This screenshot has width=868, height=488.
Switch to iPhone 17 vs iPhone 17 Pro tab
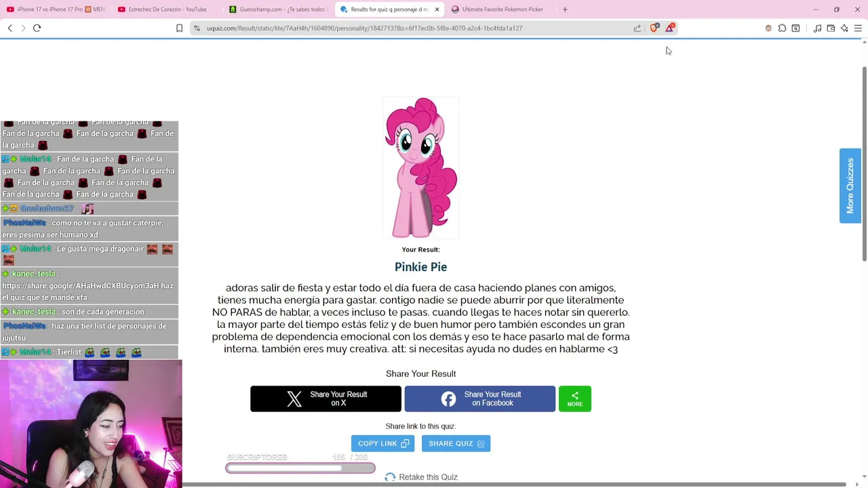point(56,9)
